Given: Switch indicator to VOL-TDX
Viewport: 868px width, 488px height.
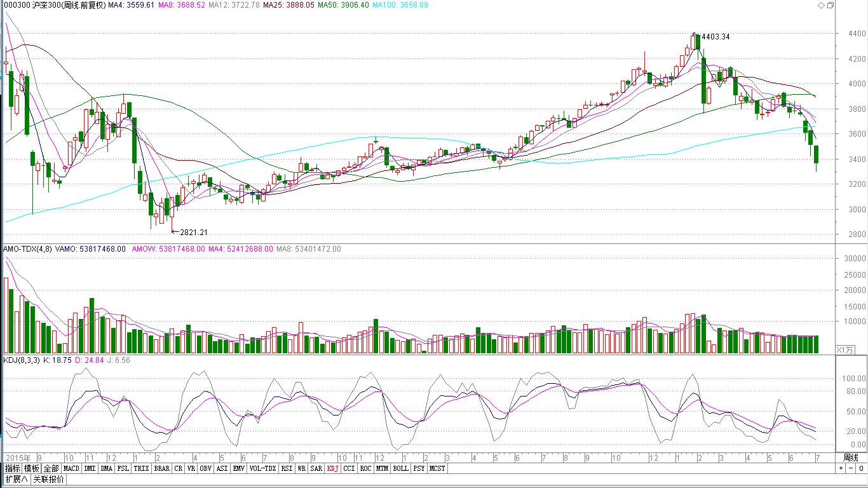Looking at the screenshot, I should pyautogui.click(x=262, y=468).
